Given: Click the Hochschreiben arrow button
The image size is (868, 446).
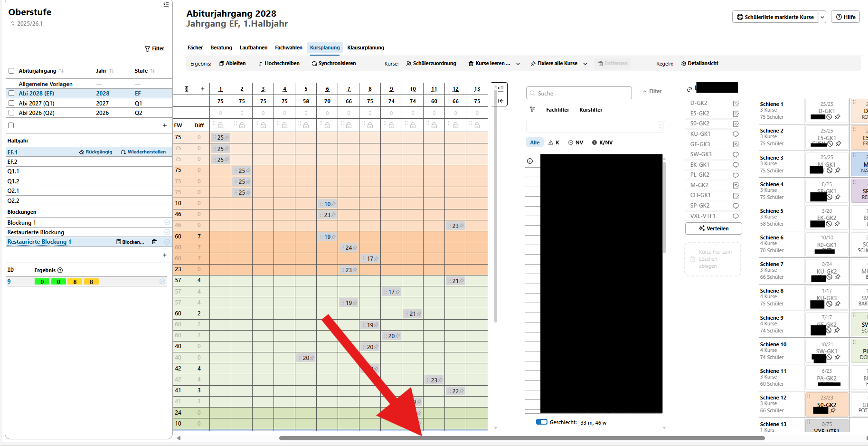Looking at the screenshot, I should [261, 64].
